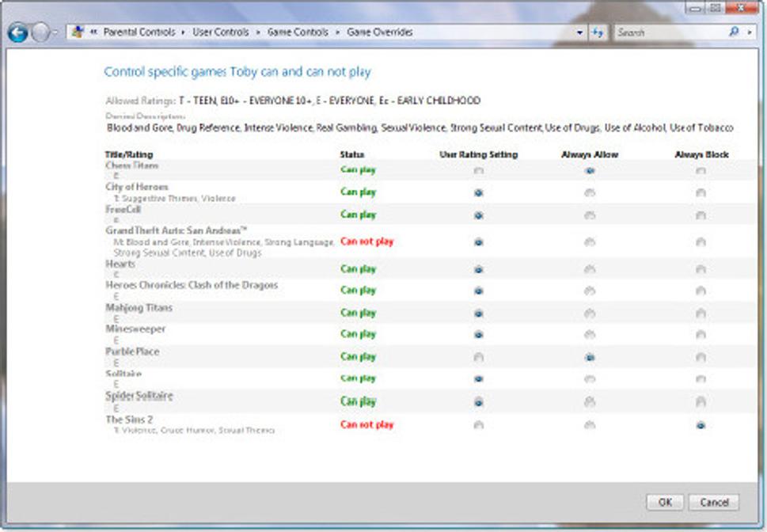
Task: Click the Purble Place game title
Action: point(132,351)
